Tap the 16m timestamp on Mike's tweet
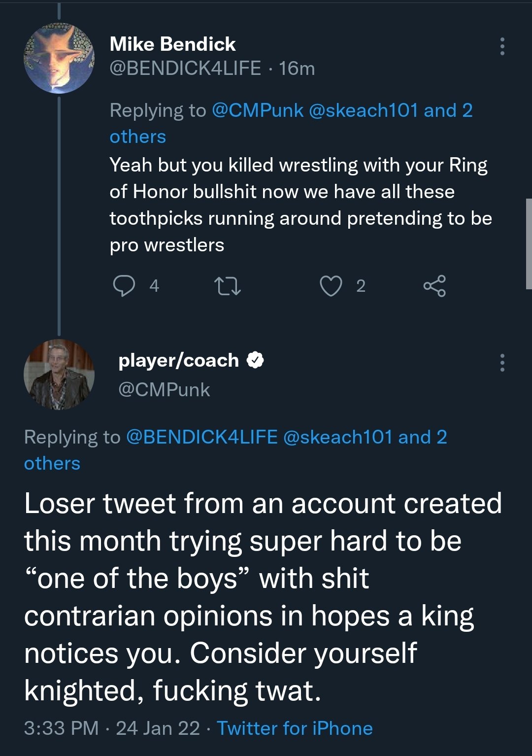532x756 pixels. coord(297,68)
